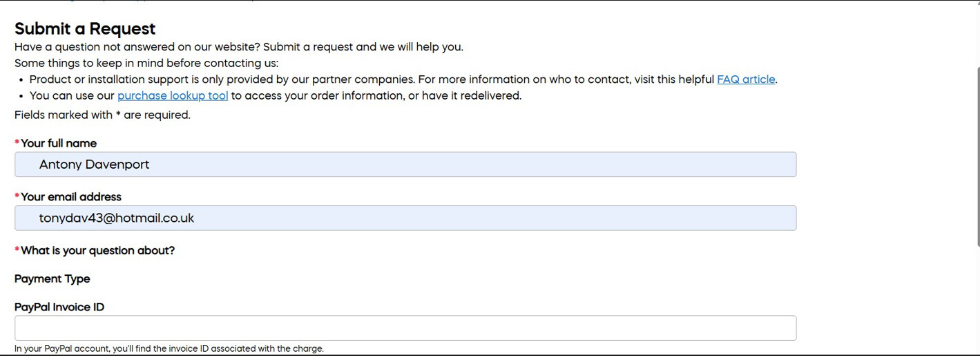Click the red asterisk beside email address

pyautogui.click(x=17, y=196)
